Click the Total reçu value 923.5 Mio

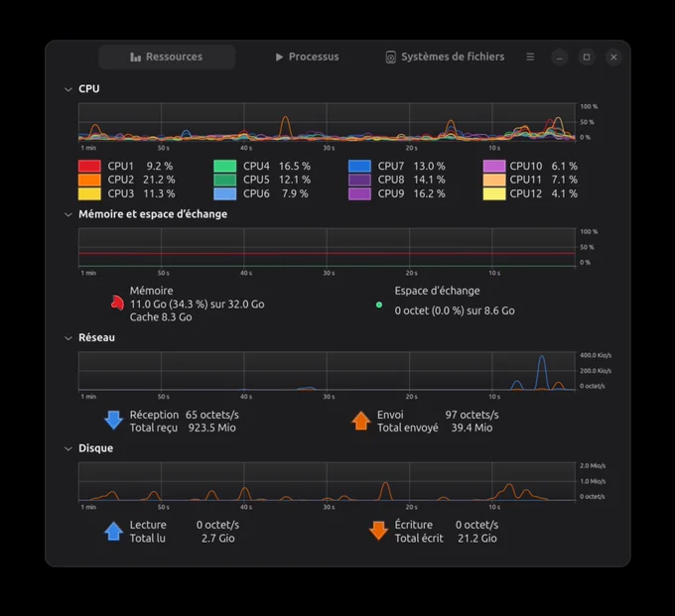[211, 428]
